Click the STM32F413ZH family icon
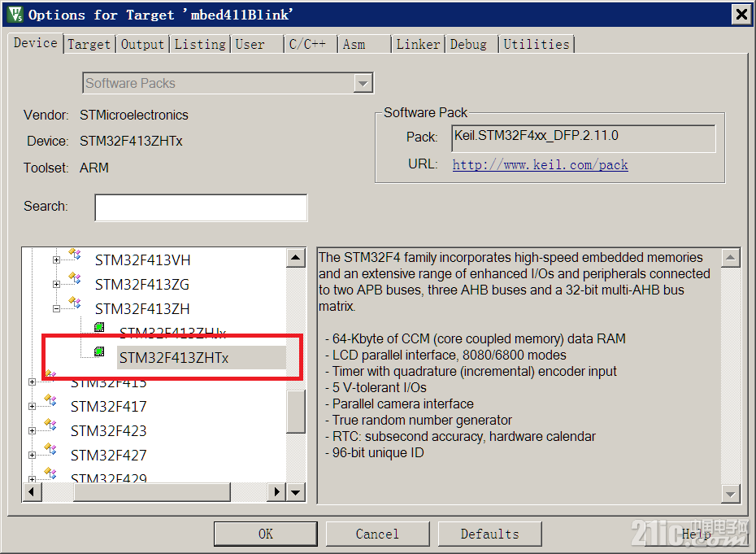Viewport: 756px width, 554px height. (x=75, y=303)
